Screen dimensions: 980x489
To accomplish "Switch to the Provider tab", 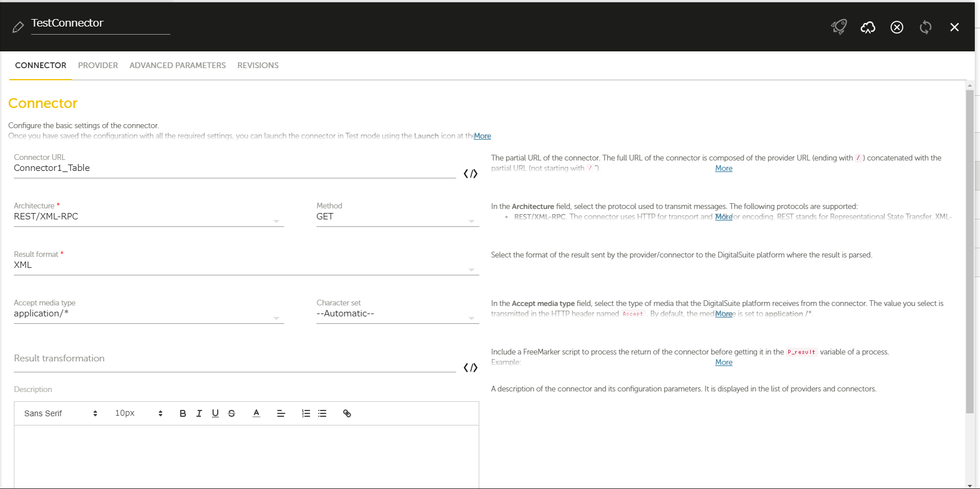I will 98,65.
